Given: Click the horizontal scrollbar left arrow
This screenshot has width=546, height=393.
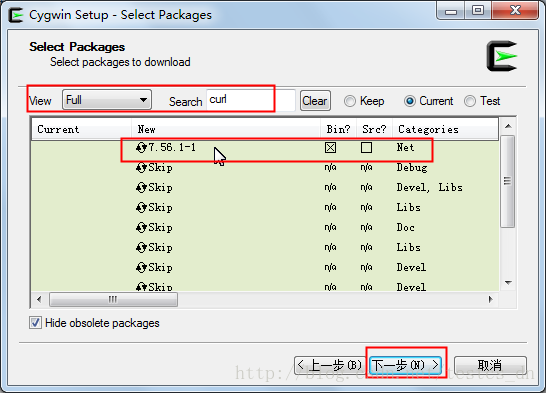Looking at the screenshot, I should [x=39, y=299].
